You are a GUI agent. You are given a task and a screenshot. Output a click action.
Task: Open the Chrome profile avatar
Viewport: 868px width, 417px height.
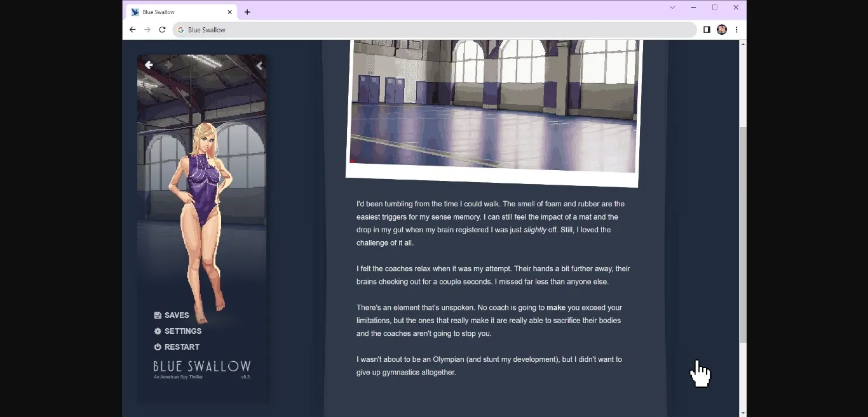721,30
